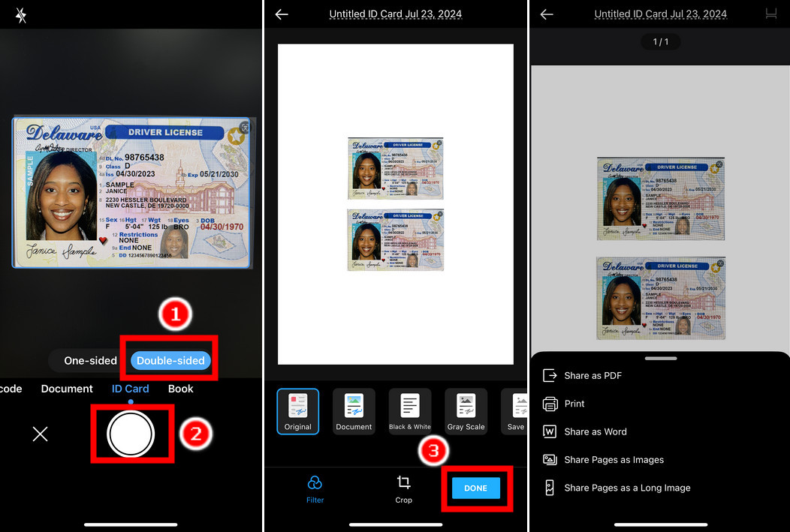Apply the Gray Scale filter
The height and width of the screenshot is (532, 790).
465,411
